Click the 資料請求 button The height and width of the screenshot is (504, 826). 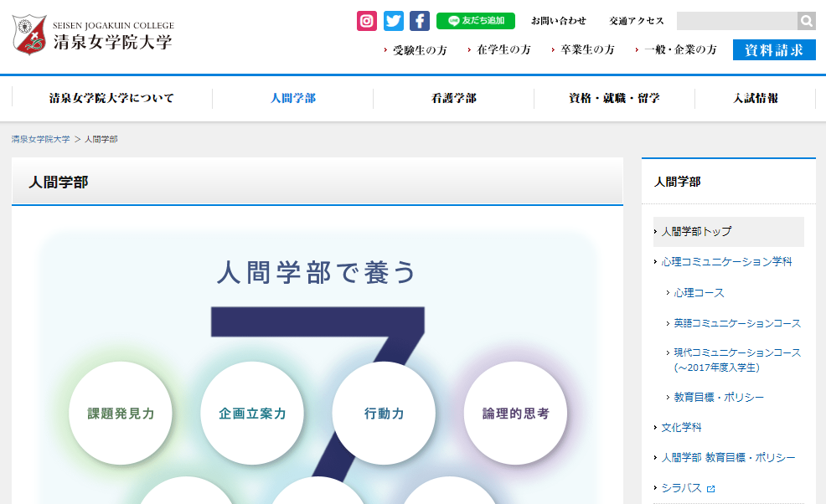772,49
